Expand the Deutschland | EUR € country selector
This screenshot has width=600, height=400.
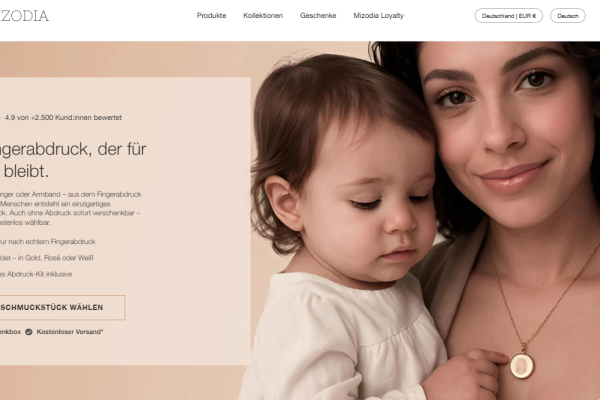point(509,16)
